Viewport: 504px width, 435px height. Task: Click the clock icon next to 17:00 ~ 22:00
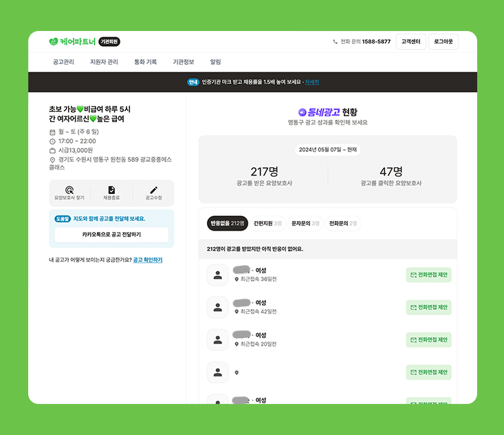click(52, 141)
